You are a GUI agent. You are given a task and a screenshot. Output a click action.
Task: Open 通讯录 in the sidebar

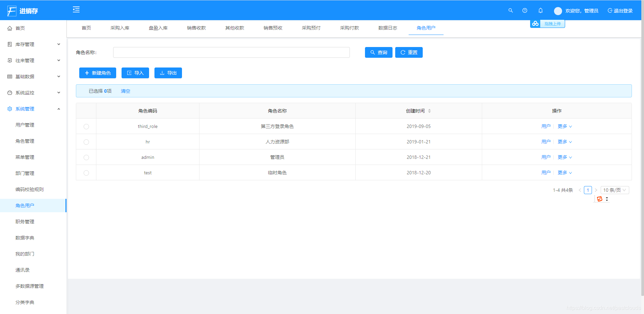click(x=22, y=270)
